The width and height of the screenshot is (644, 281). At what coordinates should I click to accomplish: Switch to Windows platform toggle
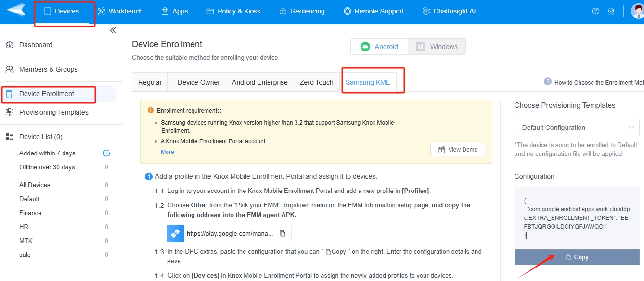click(437, 47)
